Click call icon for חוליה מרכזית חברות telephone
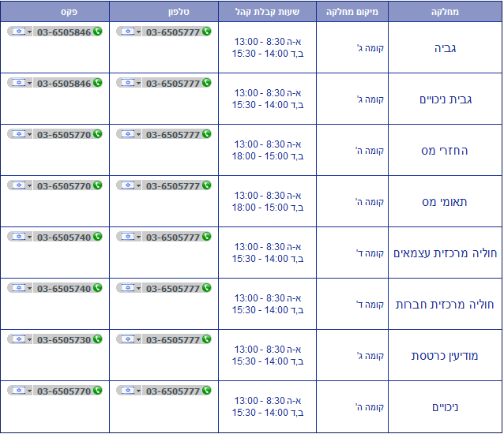 pyautogui.click(x=206, y=288)
